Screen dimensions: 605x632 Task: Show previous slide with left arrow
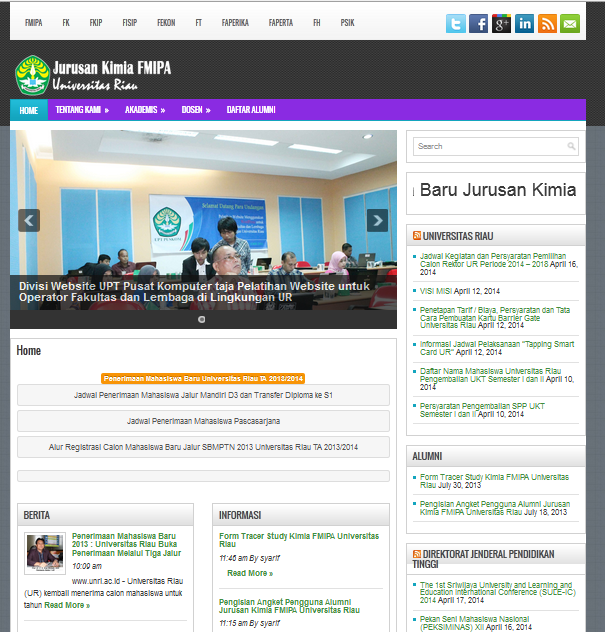pos(29,220)
